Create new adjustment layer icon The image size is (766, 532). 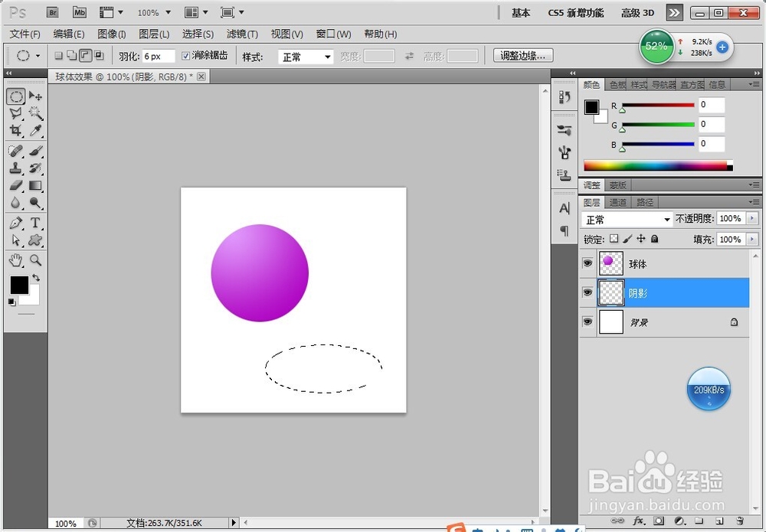[x=679, y=521]
